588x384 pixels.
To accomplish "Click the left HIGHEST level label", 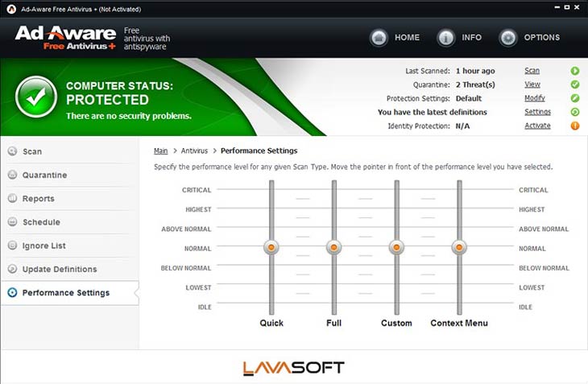I will 198,209.
